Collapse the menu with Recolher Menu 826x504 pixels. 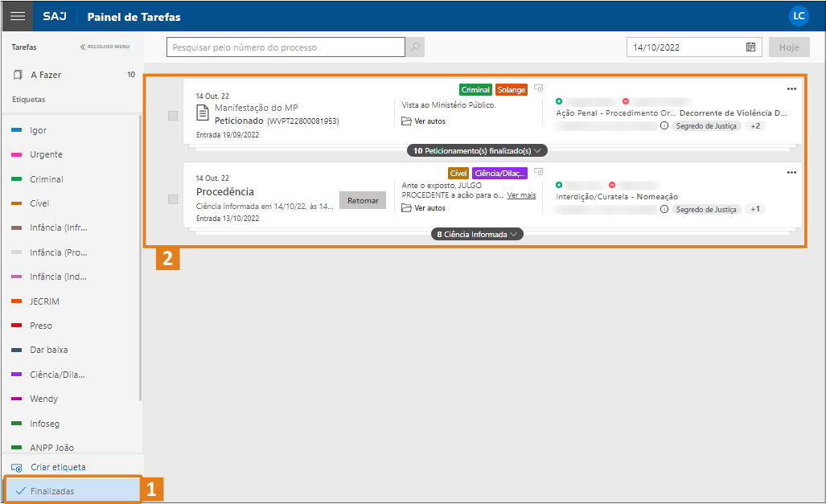point(105,47)
